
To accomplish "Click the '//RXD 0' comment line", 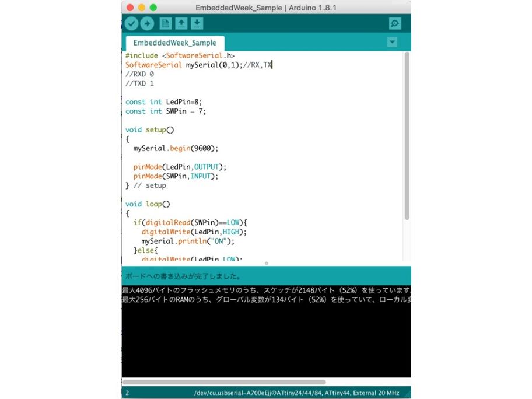I will [139, 74].
